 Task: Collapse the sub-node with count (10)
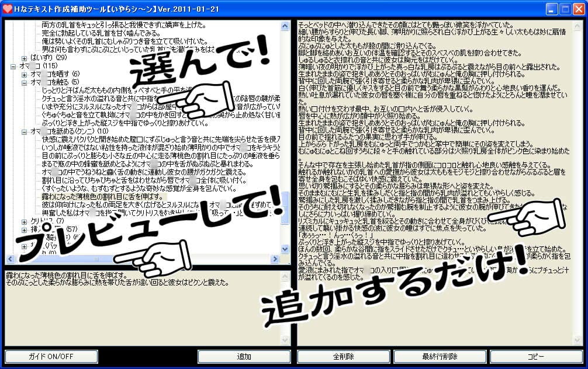(24, 132)
